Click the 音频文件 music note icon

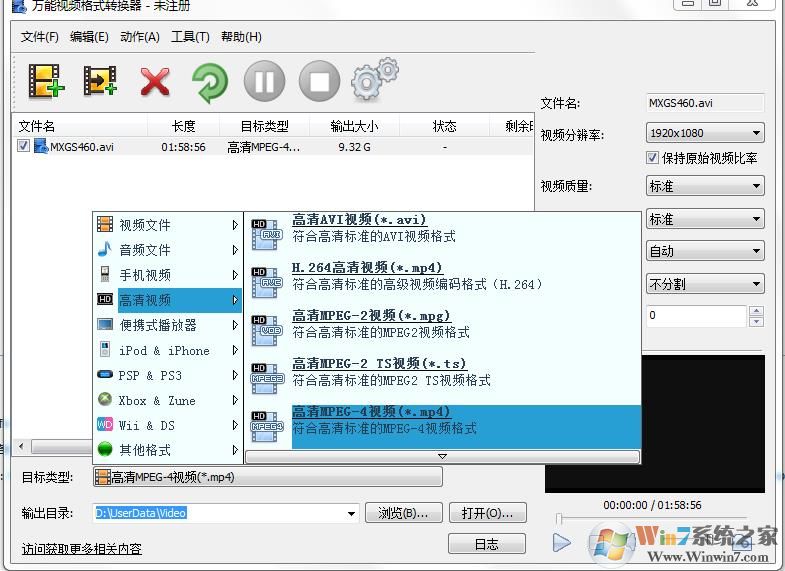(x=105, y=249)
